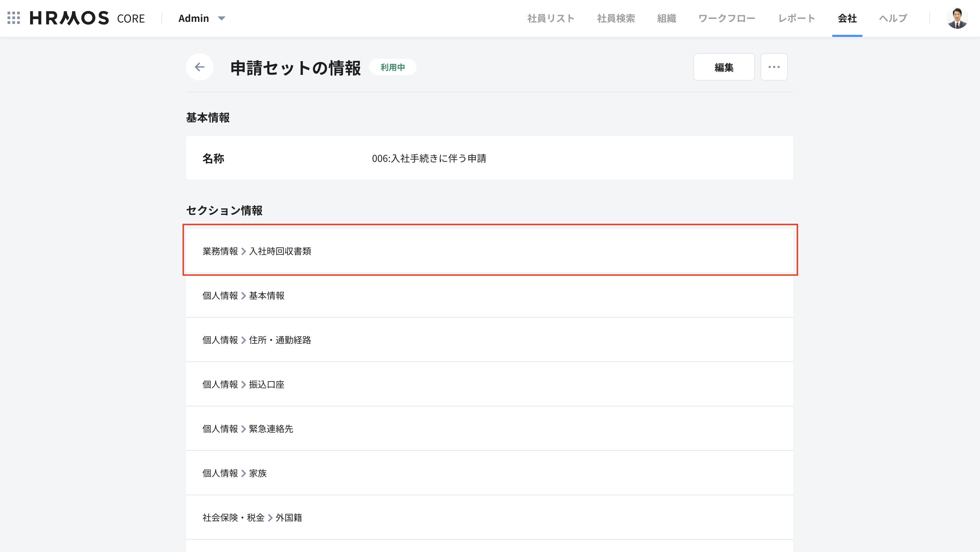This screenshot has height=552, width=980.
Task: Switch to the 社員検索 tab
Action: pos(615,18)
